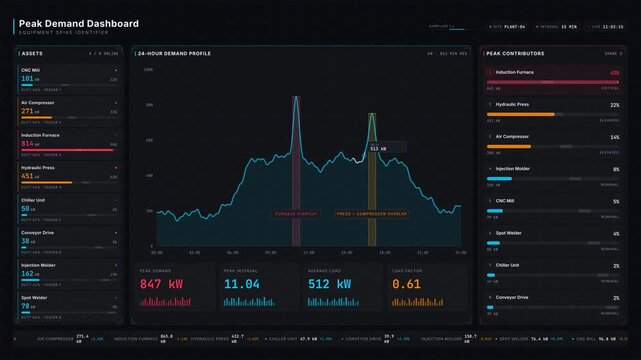Image resolution: width=641 pixels, height=360 pixels.
Task: Select the Injection Molder asset name in Assets
Action: 38,265
